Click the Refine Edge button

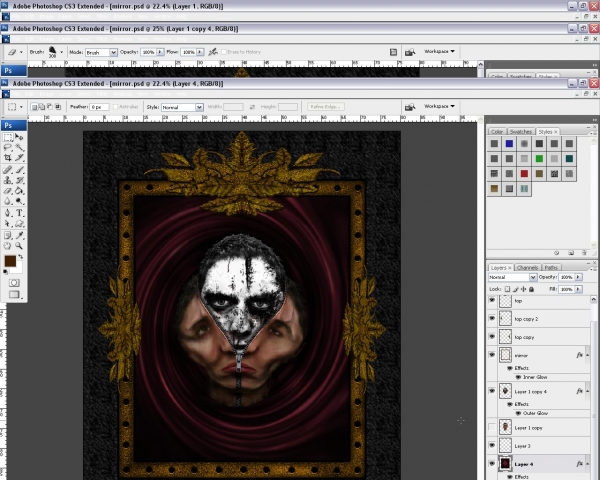point(325,107)
